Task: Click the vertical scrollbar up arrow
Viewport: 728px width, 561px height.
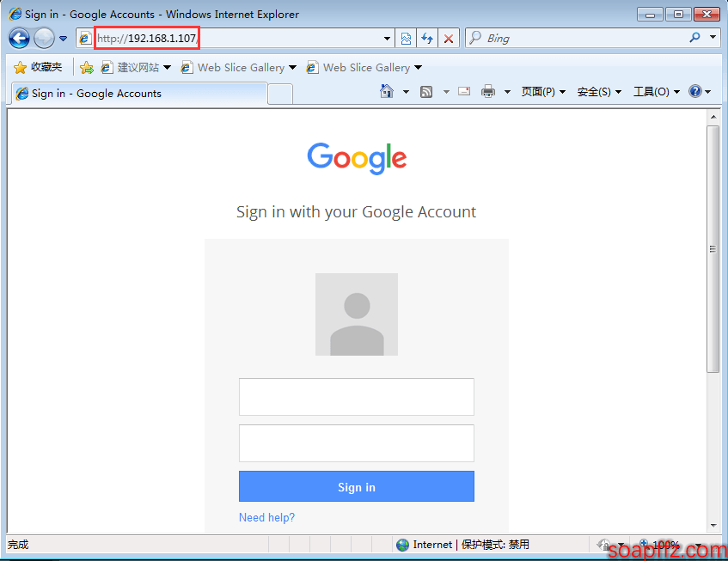Action: click(713, 117)
